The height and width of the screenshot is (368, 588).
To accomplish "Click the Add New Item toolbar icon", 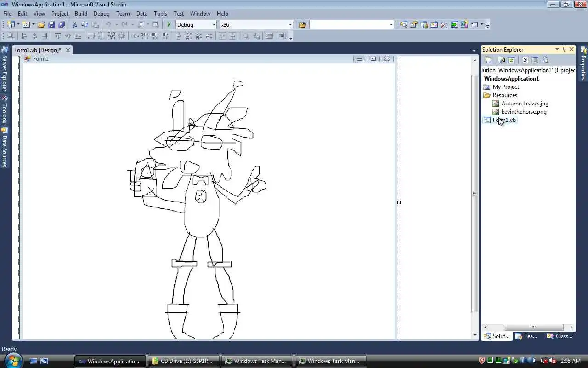I will 26,24.
